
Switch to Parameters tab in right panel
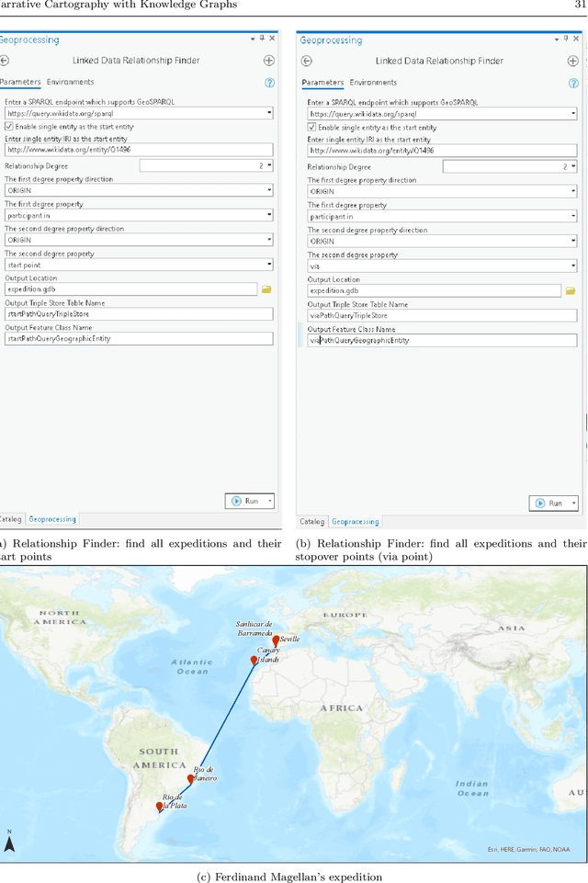[322, 82]
